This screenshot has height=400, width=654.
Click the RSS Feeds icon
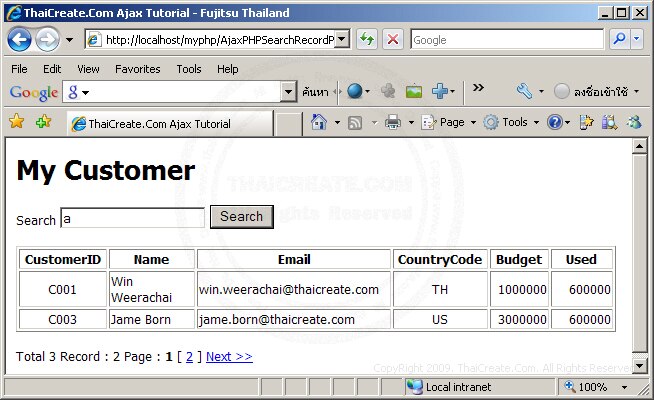pos(355,123)
